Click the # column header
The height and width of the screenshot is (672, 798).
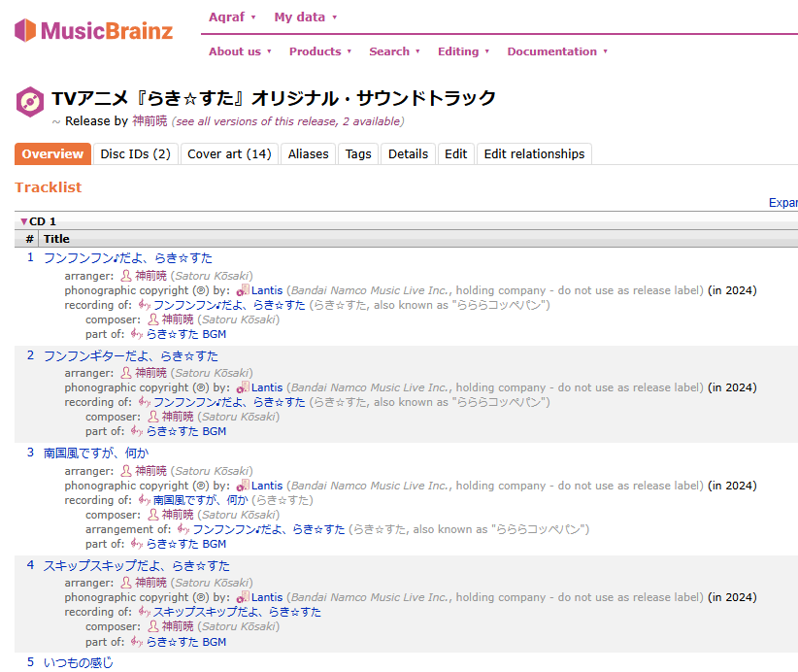(30, 239)
